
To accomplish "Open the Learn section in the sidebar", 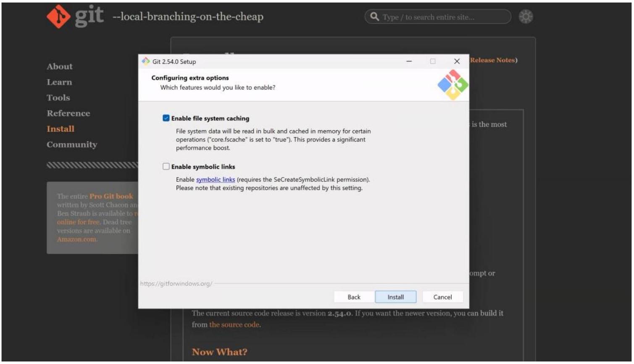I will pyautogui.click(x=59, y=82).
